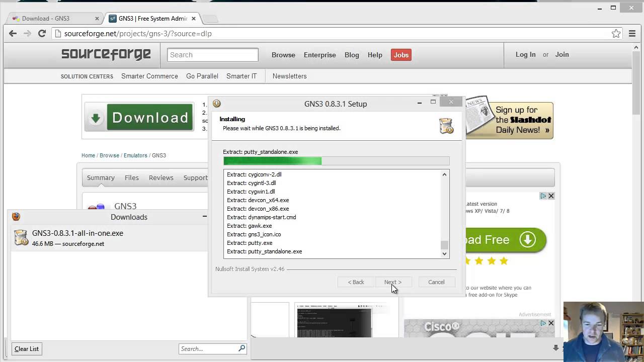Close the Download Free advertisement
The height and width of the screenshot is (362, 644).
point(551,196)
